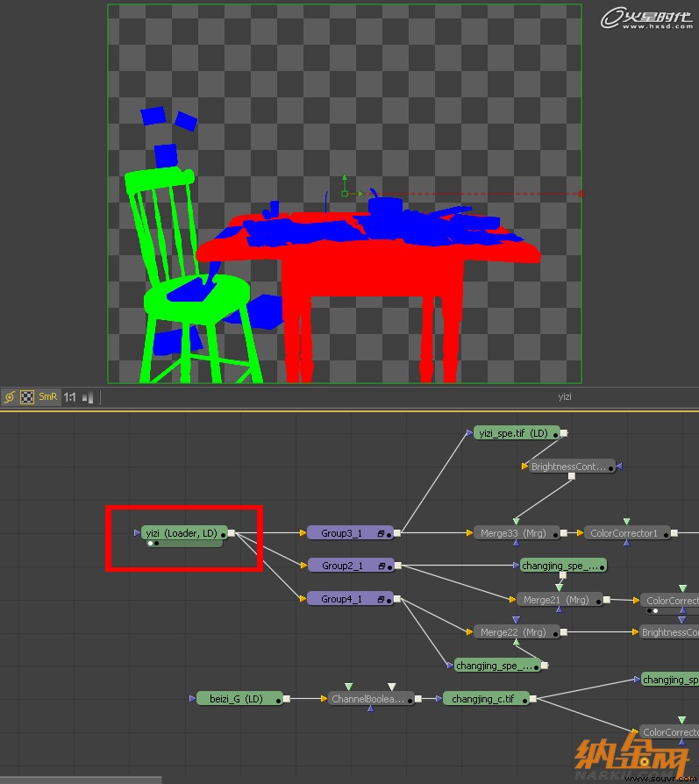Image resolution: width=699 pixels, height=784 pixels.
Task: Select the Group2_1 node
Action: point(351,566)
